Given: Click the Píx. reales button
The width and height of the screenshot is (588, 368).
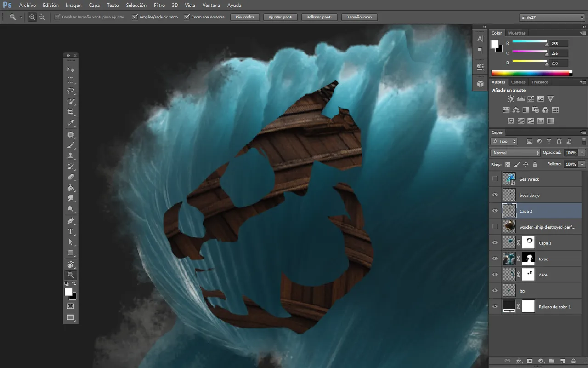Looking at the screenshot, I should [x=245, y=17].
